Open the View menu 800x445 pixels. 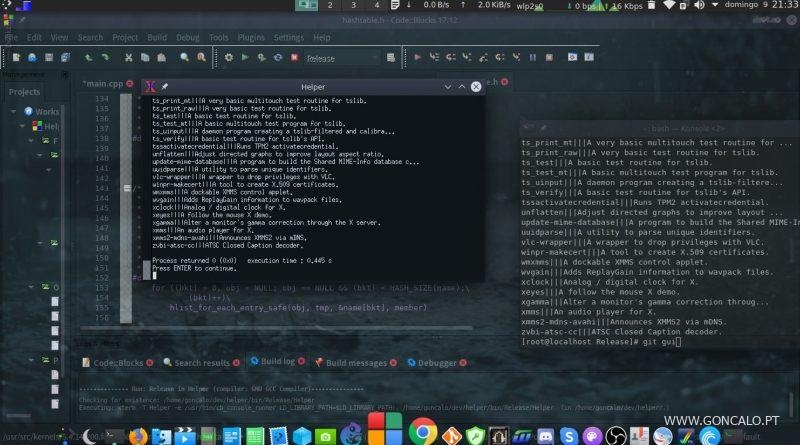point(59,37)
